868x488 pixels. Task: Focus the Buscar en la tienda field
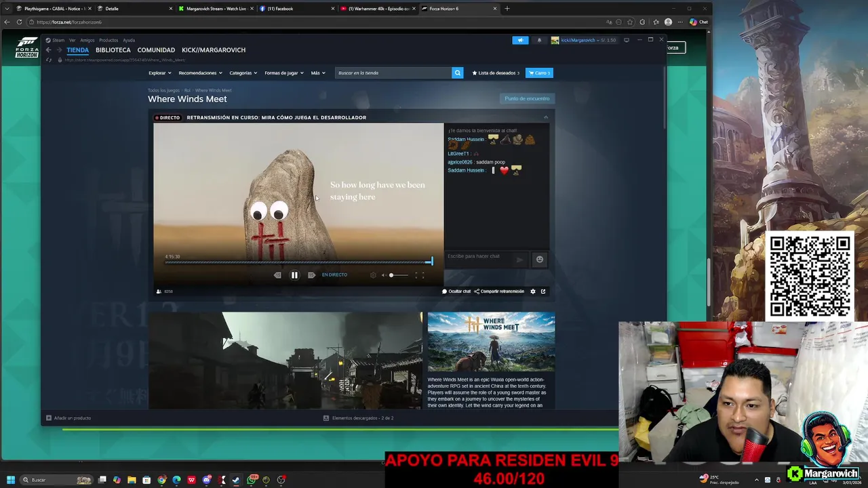click(x=393, y=73)
